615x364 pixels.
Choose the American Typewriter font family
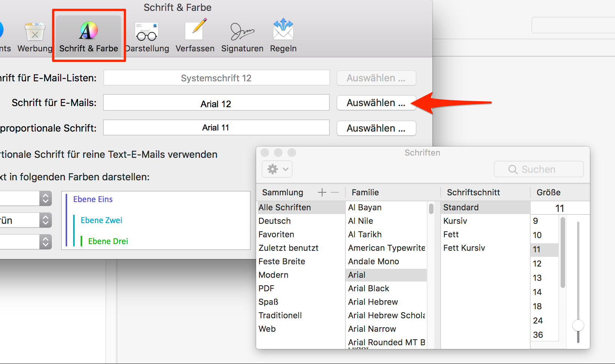pyautogui.click(x=386, y=248)
